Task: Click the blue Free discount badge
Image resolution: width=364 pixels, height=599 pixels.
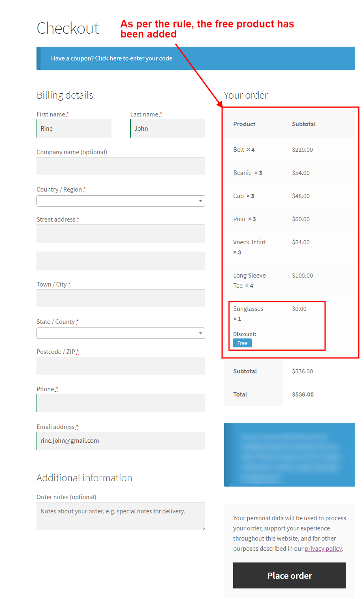Action: click(x=242, y=343)
